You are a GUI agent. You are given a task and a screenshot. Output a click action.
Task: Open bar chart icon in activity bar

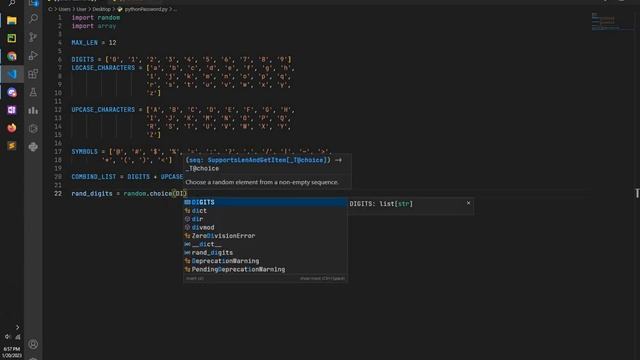tap(33, 110)
